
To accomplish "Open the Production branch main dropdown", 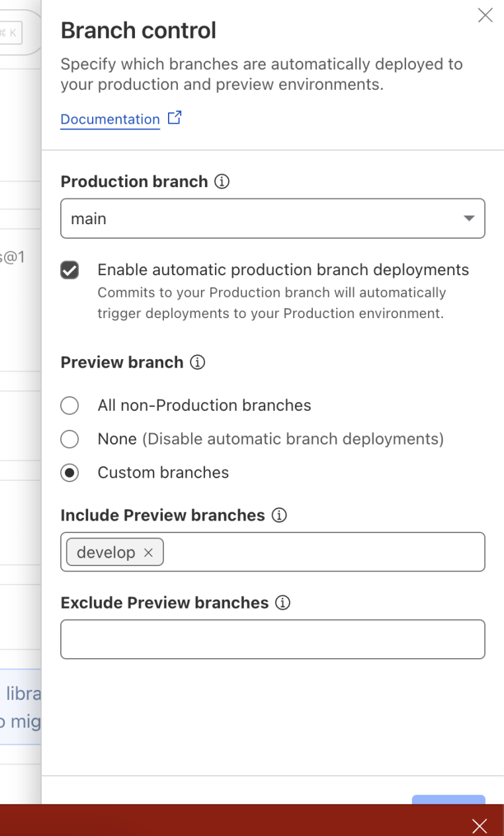I will tap(265, 219).
